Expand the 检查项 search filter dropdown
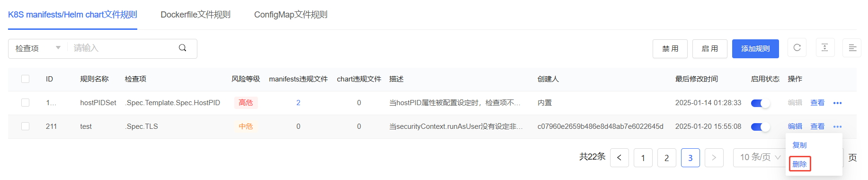 point(38,48)
